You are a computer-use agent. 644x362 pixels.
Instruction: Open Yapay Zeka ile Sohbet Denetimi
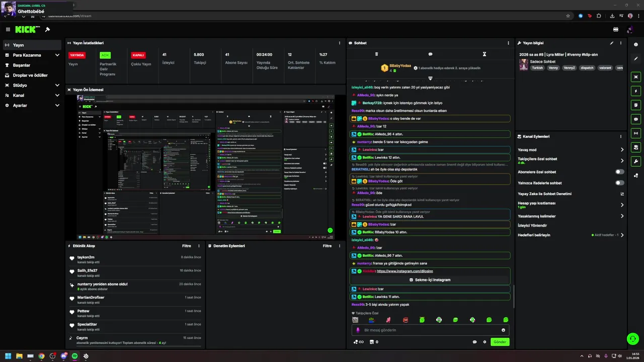571,194
